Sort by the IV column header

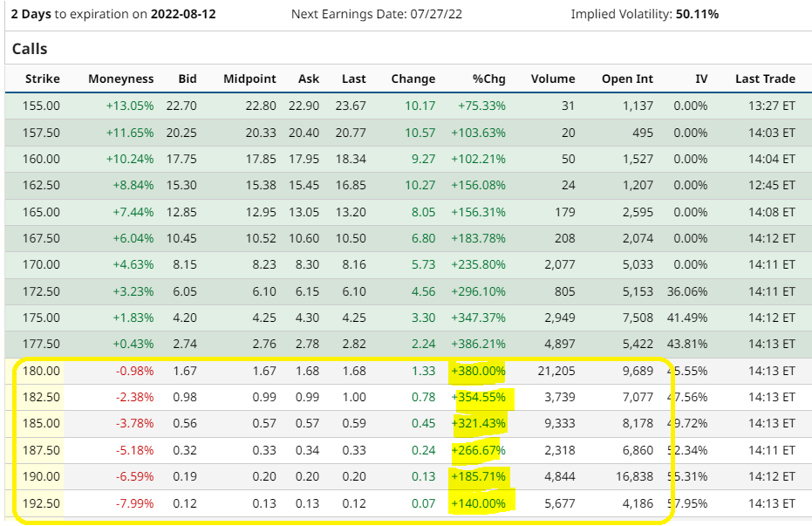tap(701, 79)
